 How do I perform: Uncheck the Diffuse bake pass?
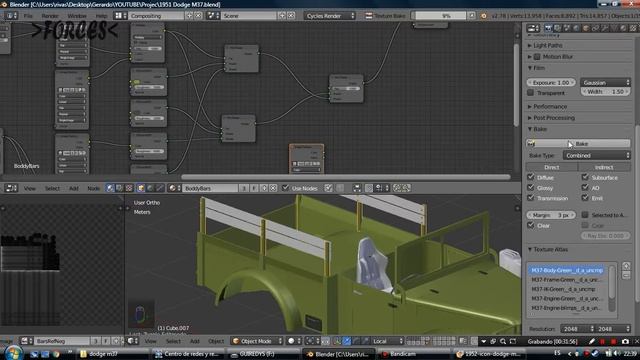click(x=531, y=177)
